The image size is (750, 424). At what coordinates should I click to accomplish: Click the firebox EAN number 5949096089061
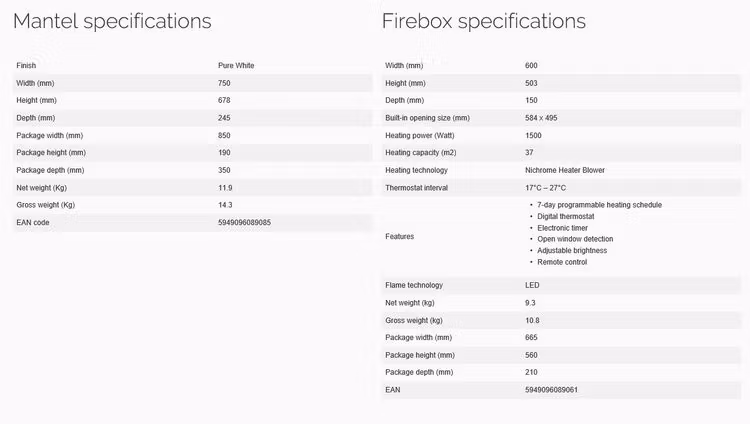[551, 390]
